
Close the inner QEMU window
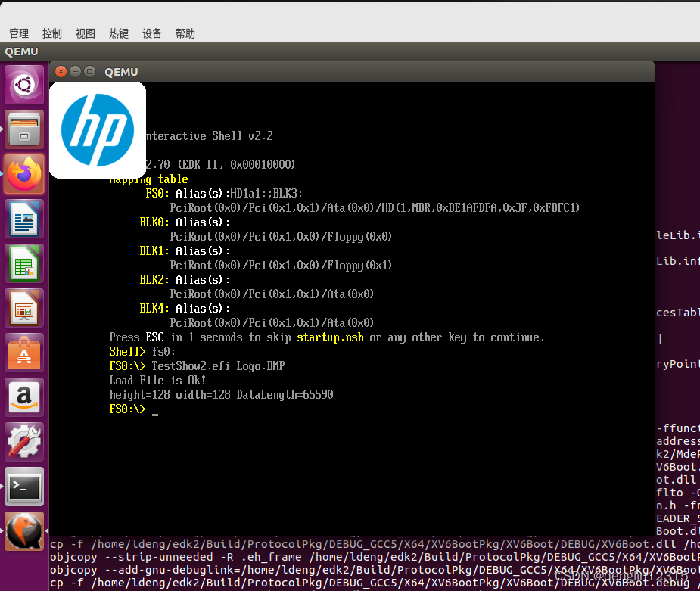pyautogui.click(x=61, y=71)
